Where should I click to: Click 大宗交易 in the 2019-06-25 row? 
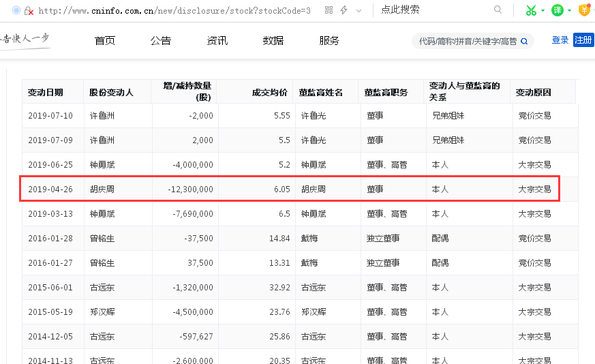tap(534, 165)
